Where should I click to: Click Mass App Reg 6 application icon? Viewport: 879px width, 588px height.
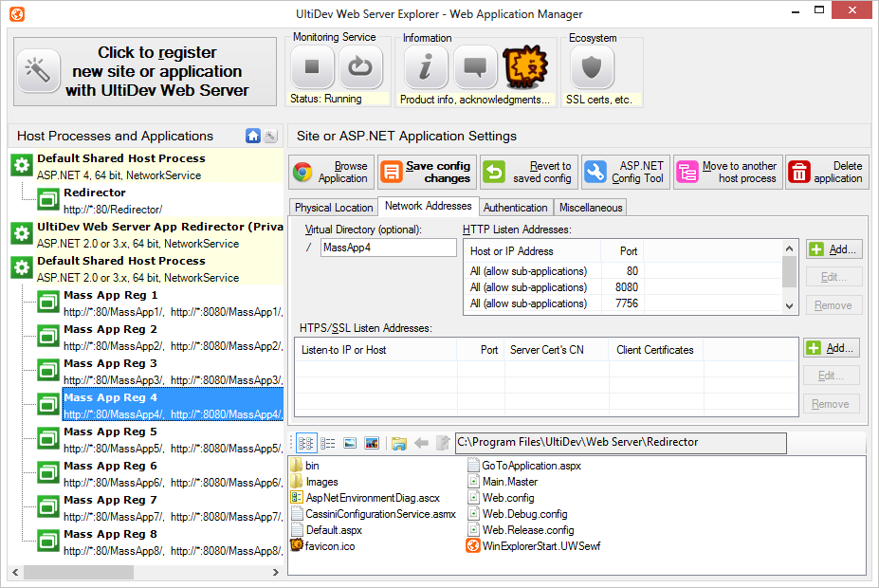(48, 472)
